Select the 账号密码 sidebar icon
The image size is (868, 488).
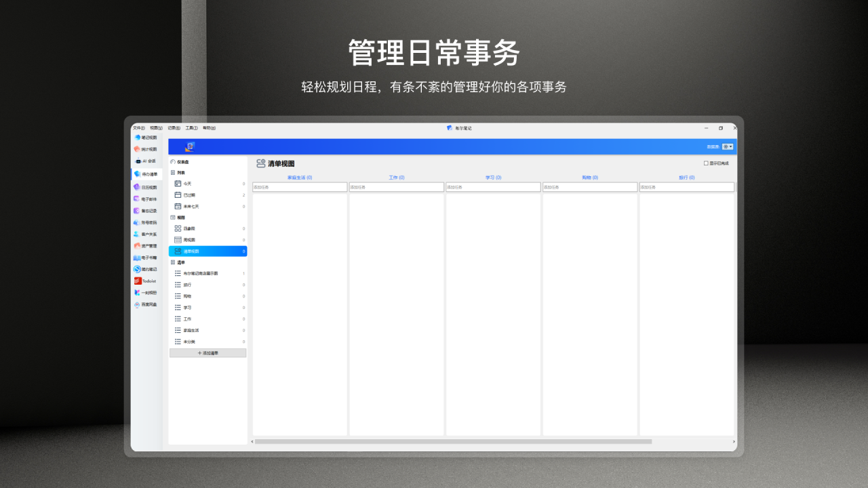[x=146, y=222]
